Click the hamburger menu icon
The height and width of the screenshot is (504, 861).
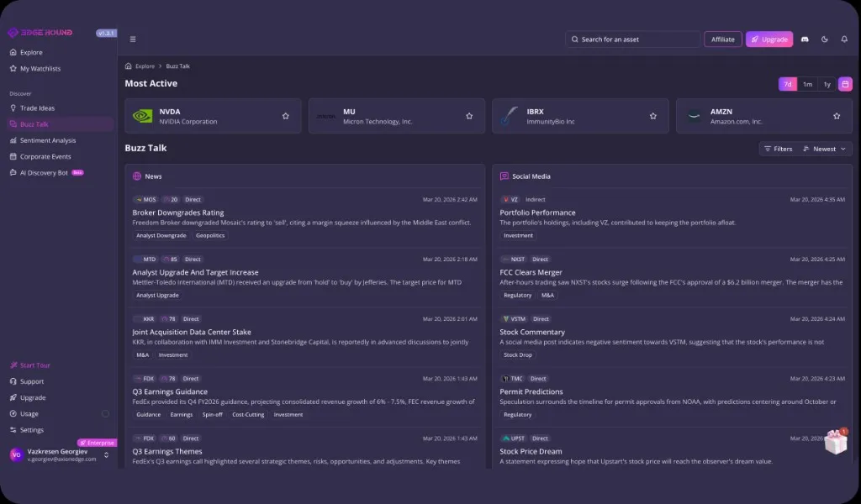(x=132, y=39)
